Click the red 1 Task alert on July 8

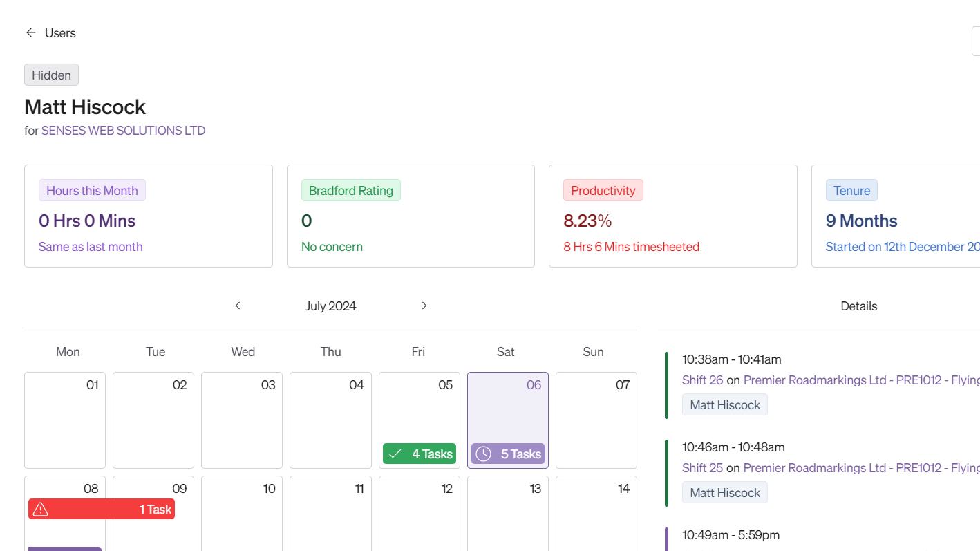point(101,509)
